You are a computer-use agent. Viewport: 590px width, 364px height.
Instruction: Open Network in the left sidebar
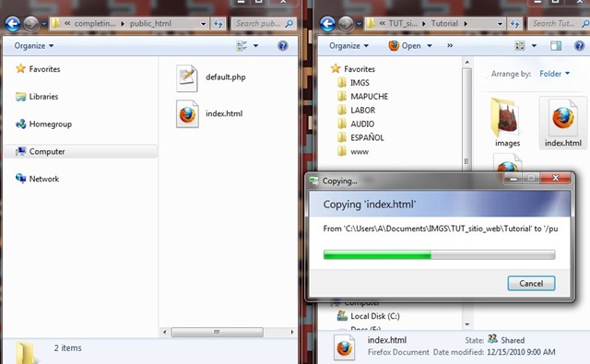pos(37,179)
